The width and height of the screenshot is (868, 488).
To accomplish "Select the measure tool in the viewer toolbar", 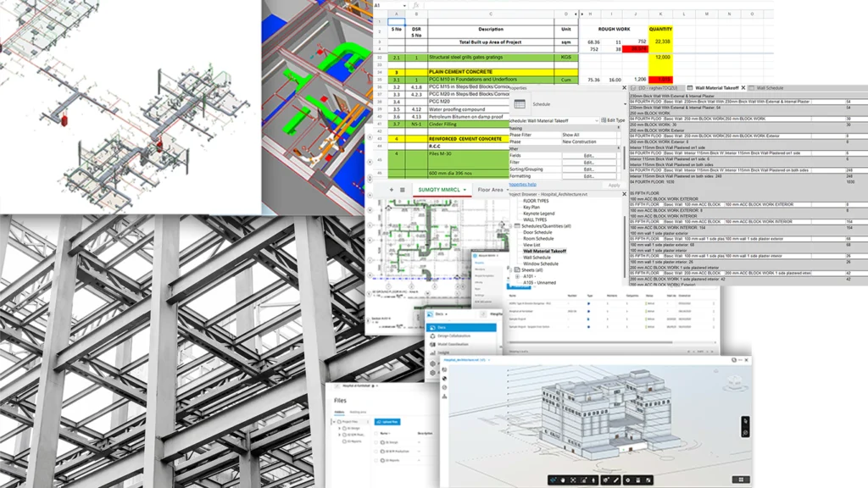I will [616, 480].
